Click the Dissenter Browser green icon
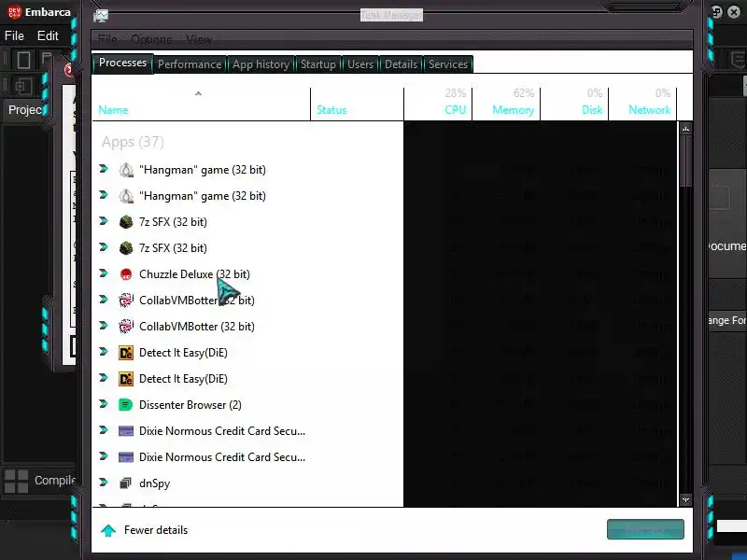Viewport: 747px width, 560px height. coord(126,405)
